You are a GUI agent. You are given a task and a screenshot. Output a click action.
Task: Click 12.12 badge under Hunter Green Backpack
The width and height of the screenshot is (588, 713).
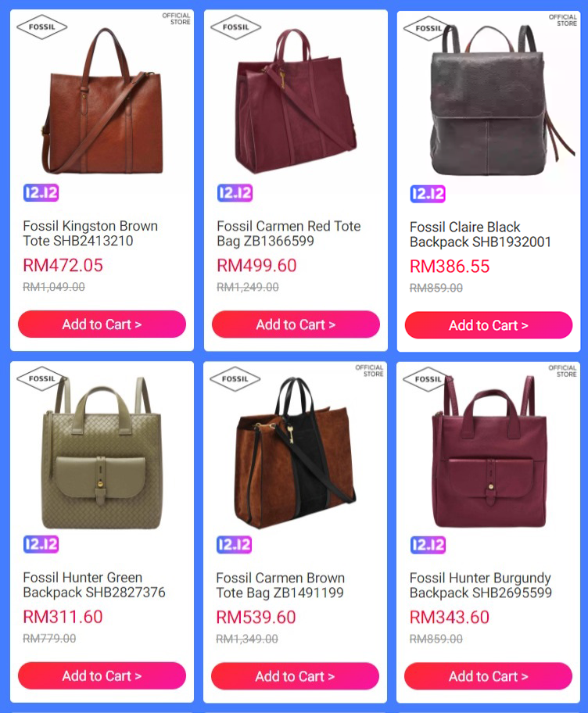(41, 544)
